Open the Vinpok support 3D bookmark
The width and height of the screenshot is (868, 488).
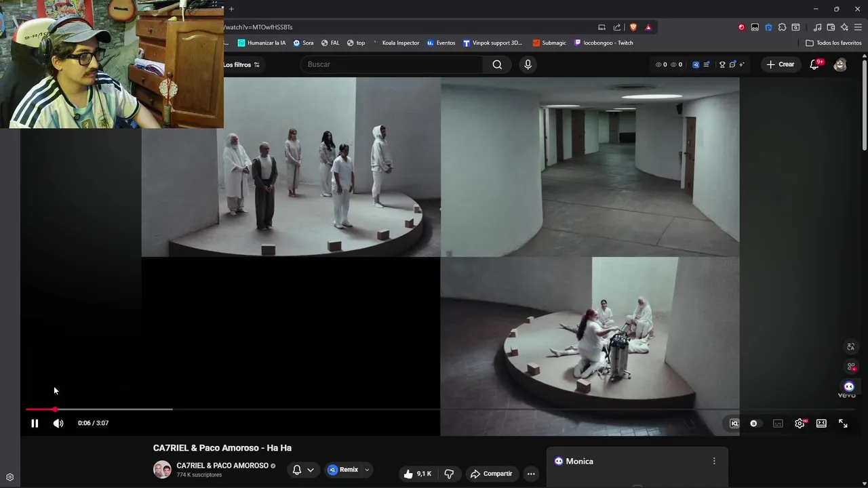[493, 43]
